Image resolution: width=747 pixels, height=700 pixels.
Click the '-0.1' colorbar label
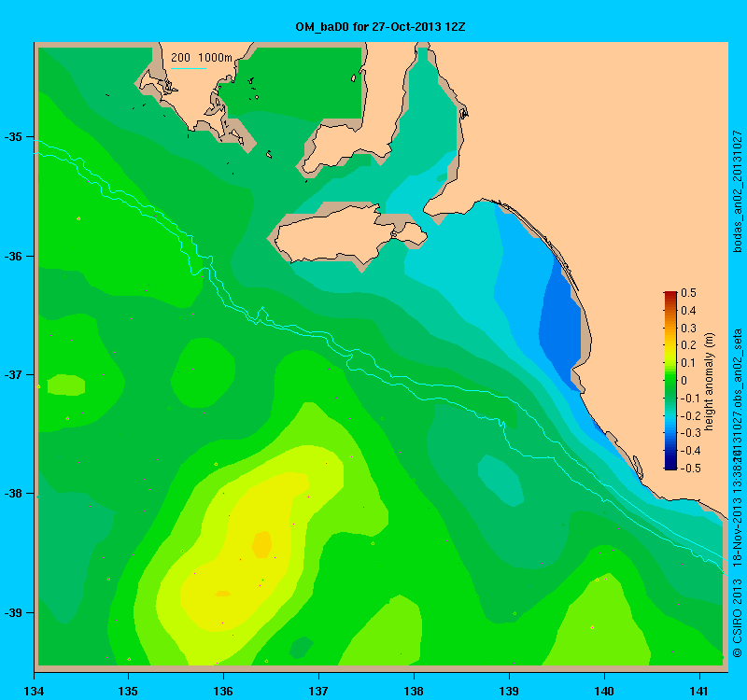click(689, 399)
